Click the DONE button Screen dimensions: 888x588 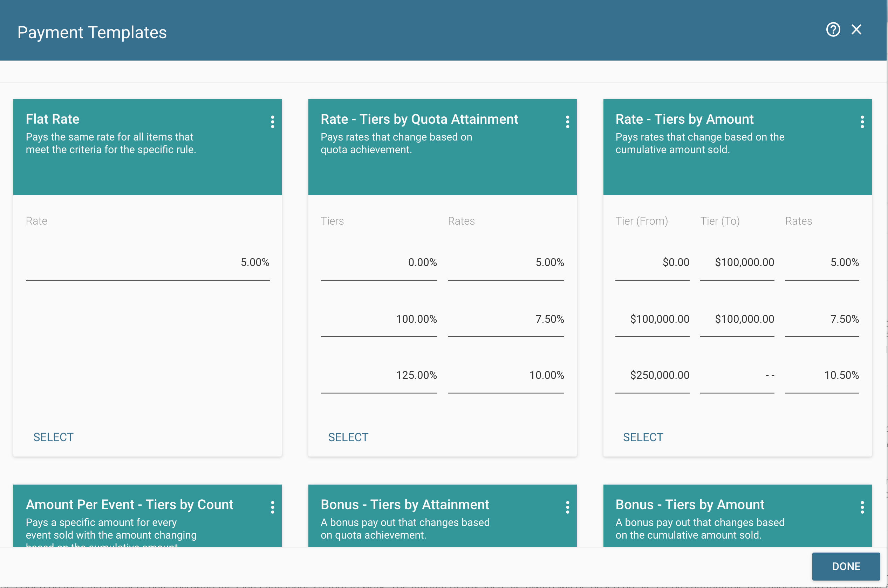pyautogui.click(x=846, y=566)
